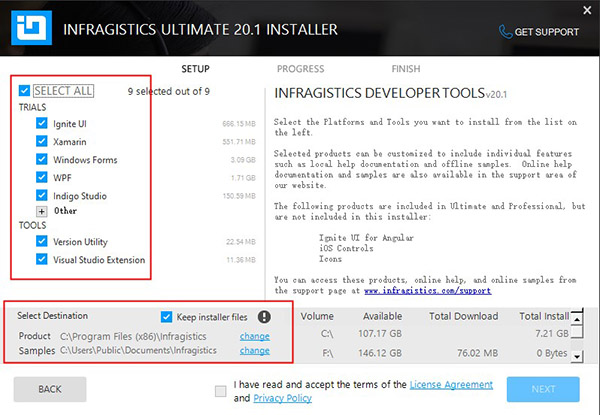Change the Samples destination path
The width and height of the screenshot is (600, 415).
pos(255,350)
